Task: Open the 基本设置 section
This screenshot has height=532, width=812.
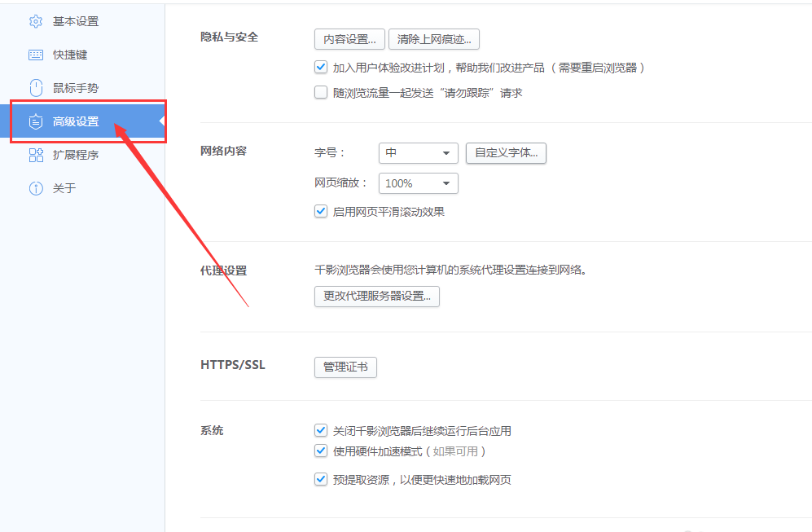Action: 76,21
